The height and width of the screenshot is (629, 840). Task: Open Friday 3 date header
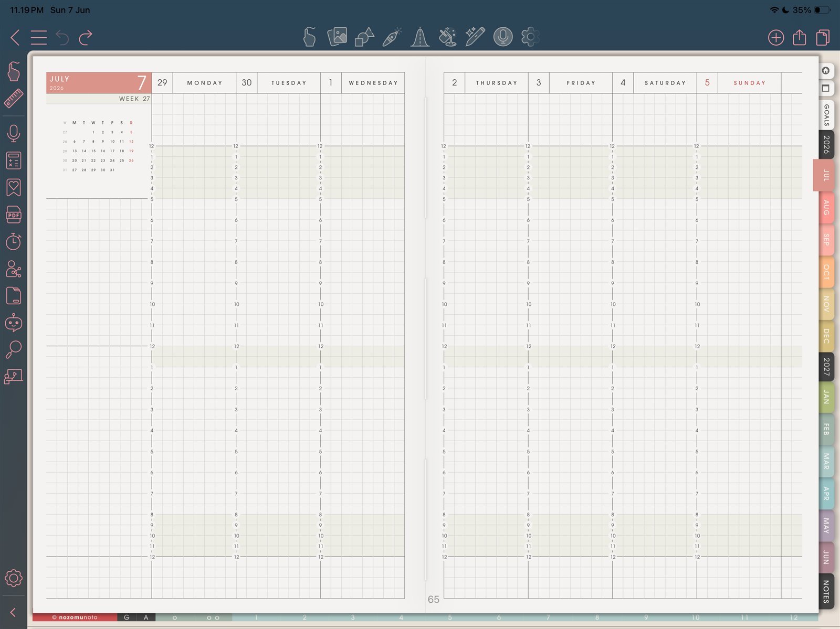click(570, 83)
